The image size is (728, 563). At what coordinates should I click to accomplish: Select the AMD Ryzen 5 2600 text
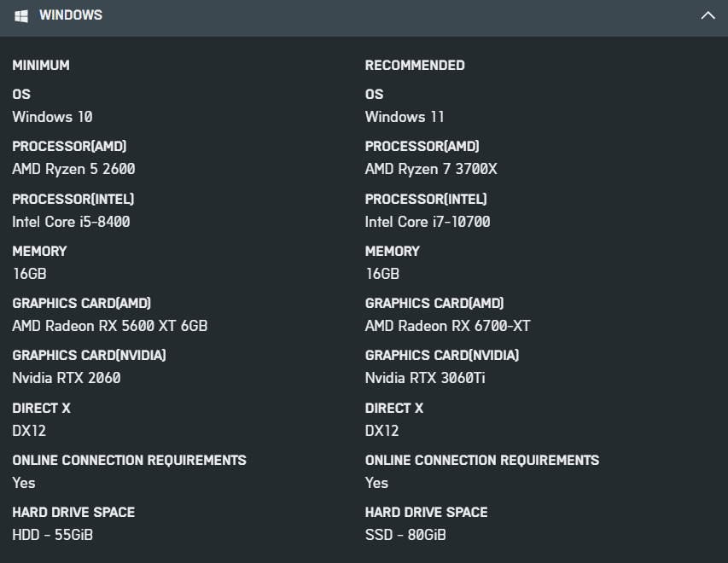(x=73, y=169)
